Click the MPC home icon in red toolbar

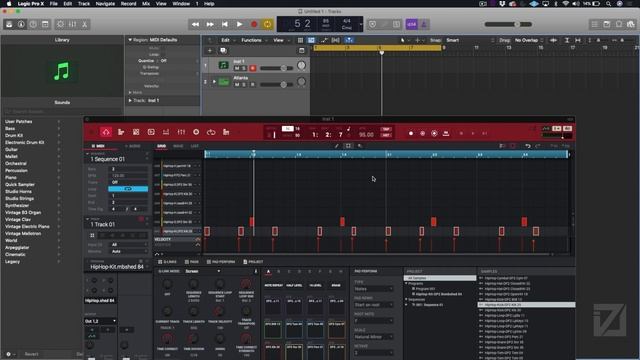click(x=106, y=132)
